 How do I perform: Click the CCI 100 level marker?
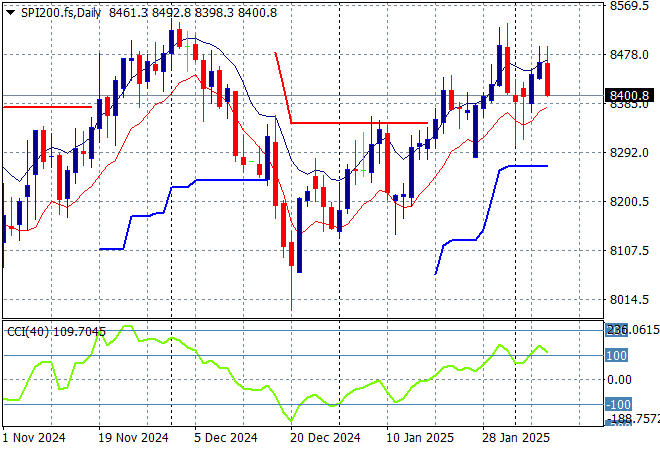(616, 356)
